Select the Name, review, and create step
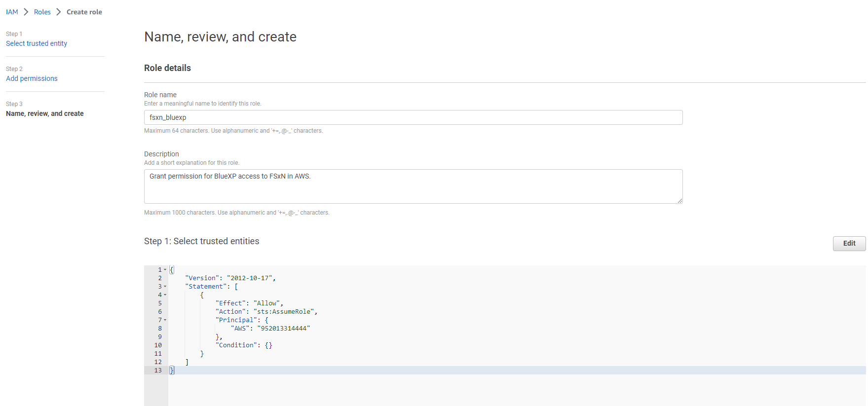The image size is (868, 406). pyautogui.click(x=45, y=113)
